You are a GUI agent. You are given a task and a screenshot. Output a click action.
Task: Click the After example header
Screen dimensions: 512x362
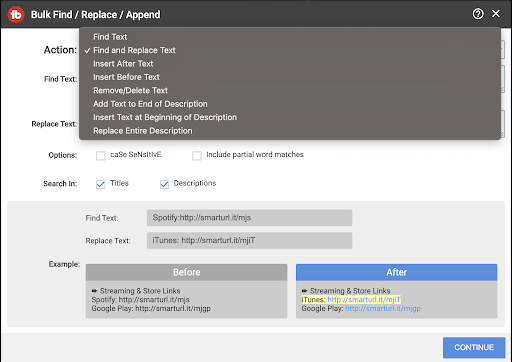tap(396, 272)
